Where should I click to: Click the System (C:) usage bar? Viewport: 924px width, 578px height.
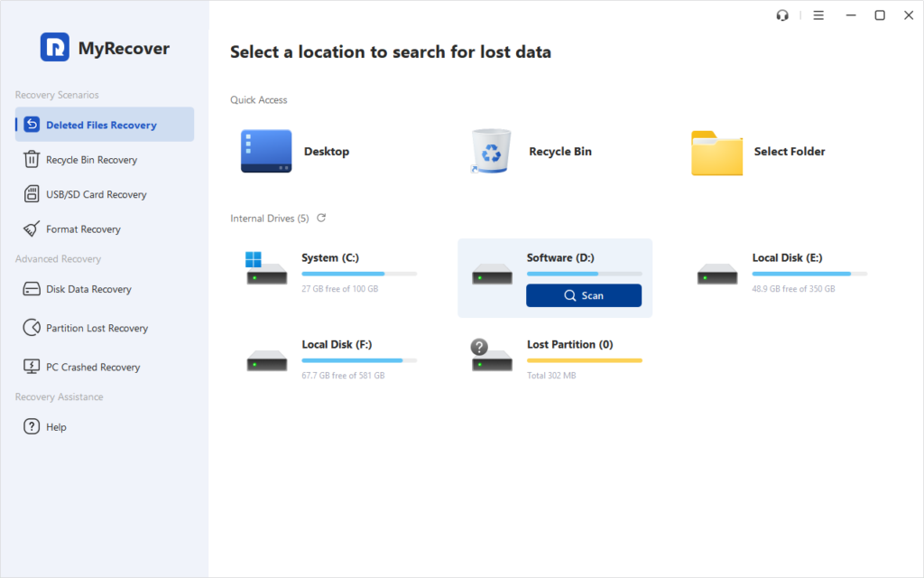(x=359, y=274)
